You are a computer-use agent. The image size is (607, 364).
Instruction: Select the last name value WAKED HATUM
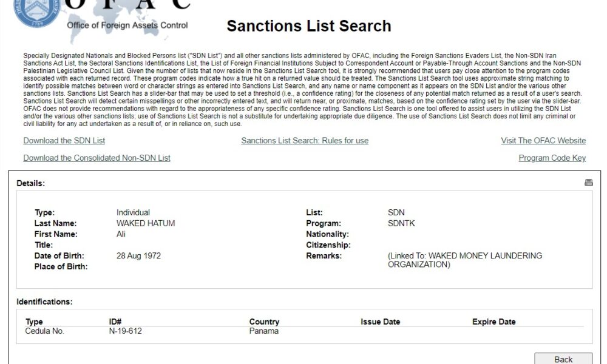click(146, 223)
